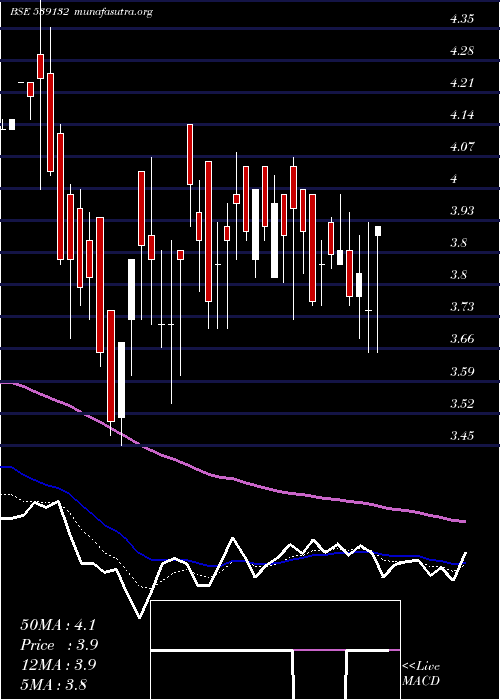The image size is (500, 700).
Task: Click the 4.28 price axis label
Action: pyautogui.click(x=462, y=51)
